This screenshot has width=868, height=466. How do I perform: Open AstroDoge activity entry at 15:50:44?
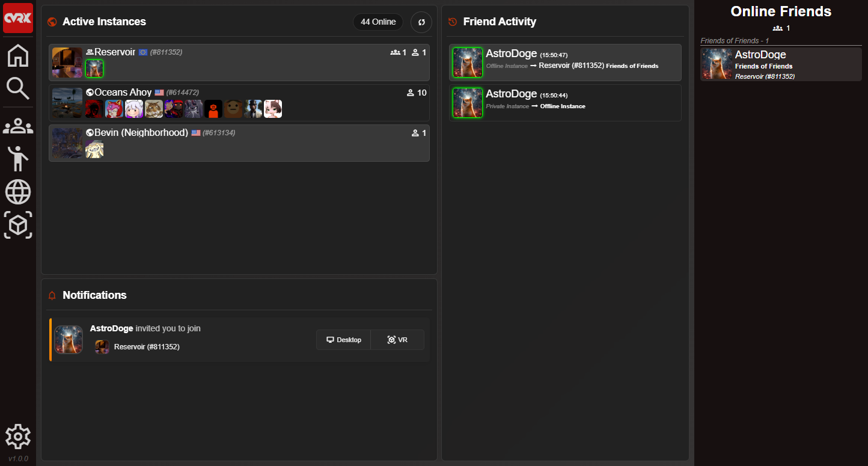(565, 103)
